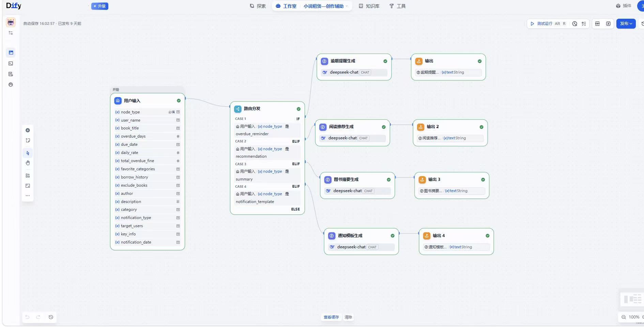Select the pointer mode tool

(x=28, y=153)
